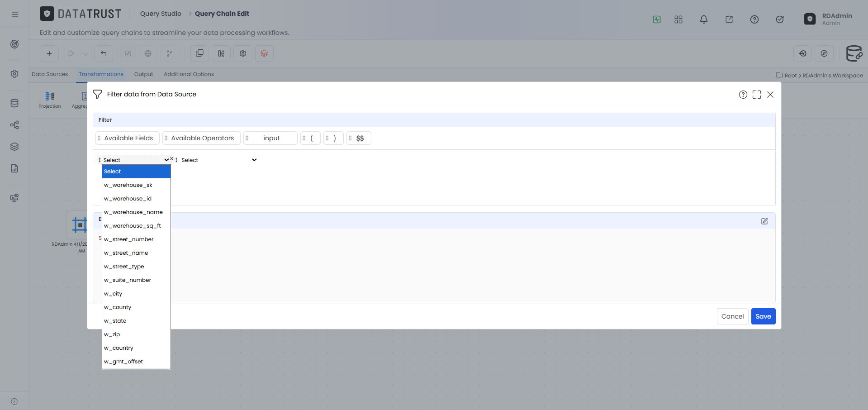Click the plus add button in the toolbar
Viewport: 868px width, 410px height.
coord(49,53)
